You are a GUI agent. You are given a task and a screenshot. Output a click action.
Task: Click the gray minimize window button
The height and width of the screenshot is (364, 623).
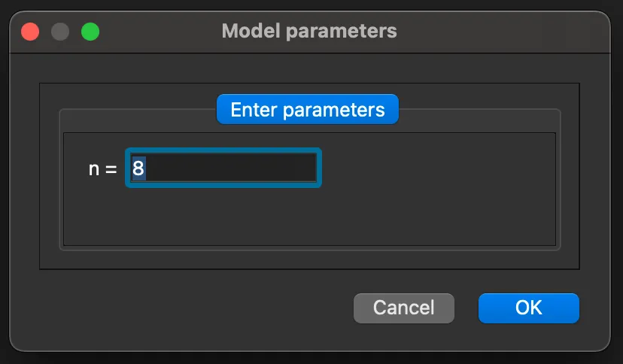click(60, 32)
